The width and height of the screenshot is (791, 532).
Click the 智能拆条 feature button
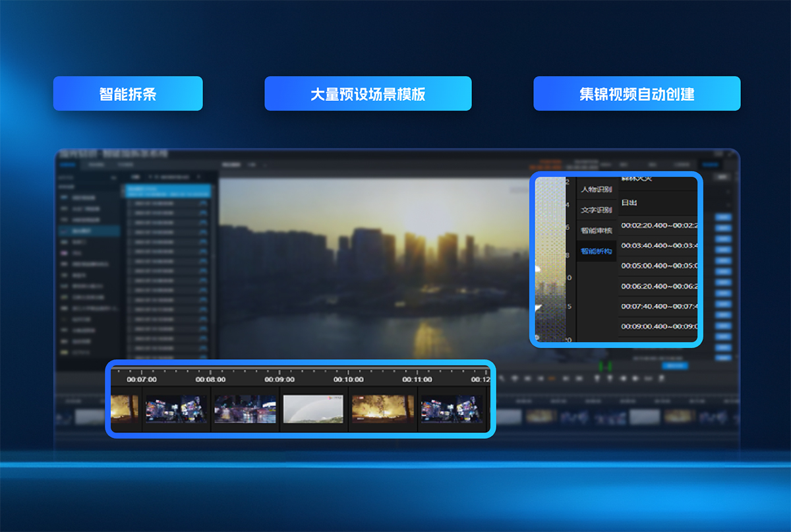coord(128,94)
